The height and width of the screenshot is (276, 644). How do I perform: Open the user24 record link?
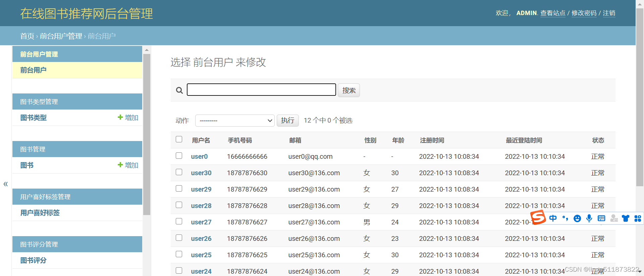[201, 271]
